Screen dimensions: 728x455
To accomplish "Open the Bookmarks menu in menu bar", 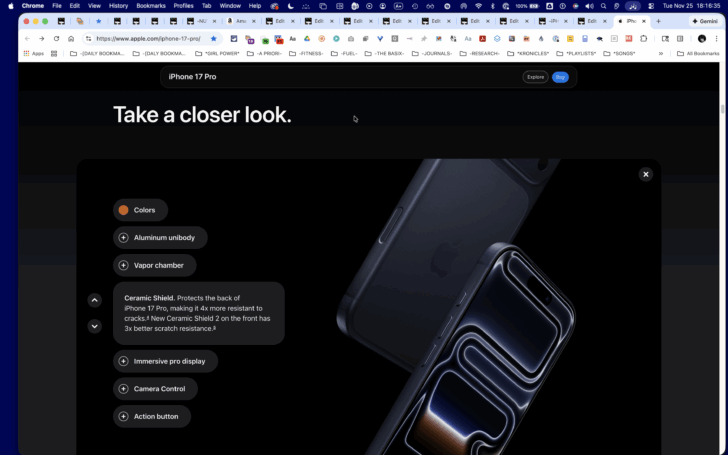I will tap(151, 6).
